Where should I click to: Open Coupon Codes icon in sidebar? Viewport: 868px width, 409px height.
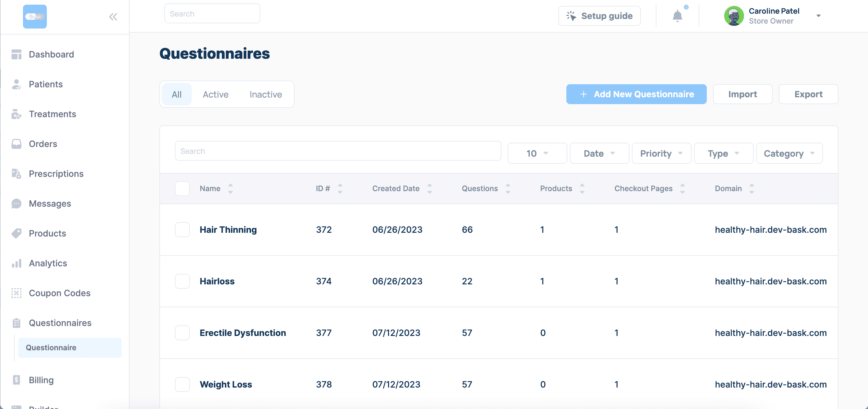(x=16, y=293)
